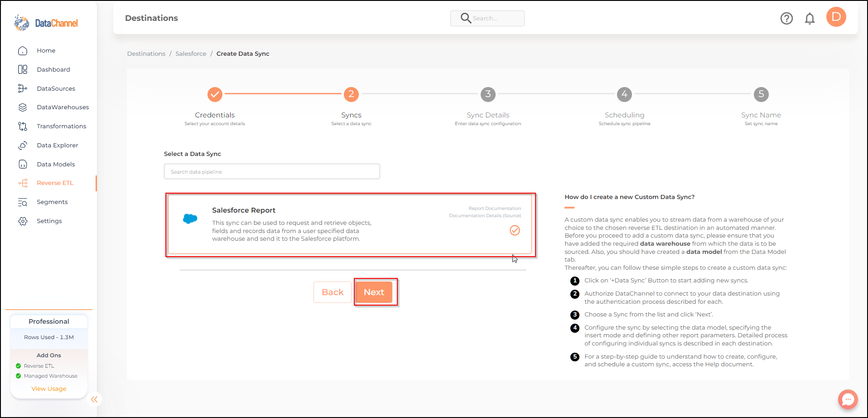868x418 pixels.
Task: Navigate to Dashboard menu item
Action: click(53, 70)
